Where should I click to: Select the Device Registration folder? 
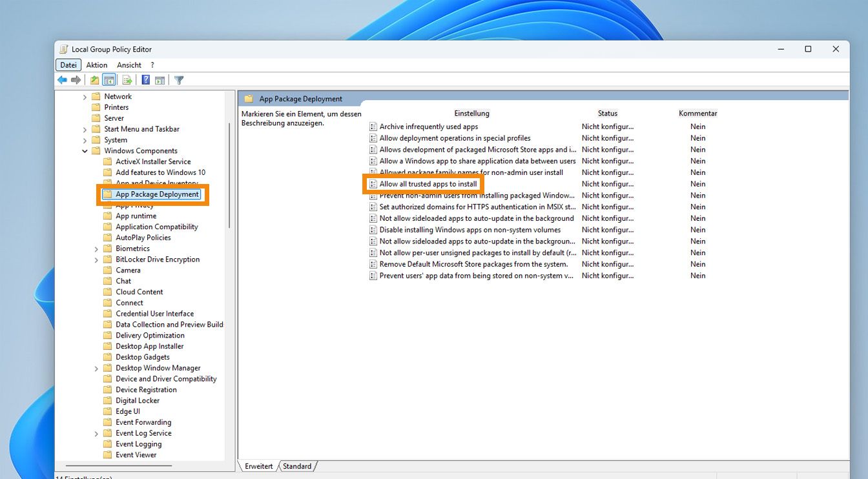pyautogui.click(x=146, y=389)
